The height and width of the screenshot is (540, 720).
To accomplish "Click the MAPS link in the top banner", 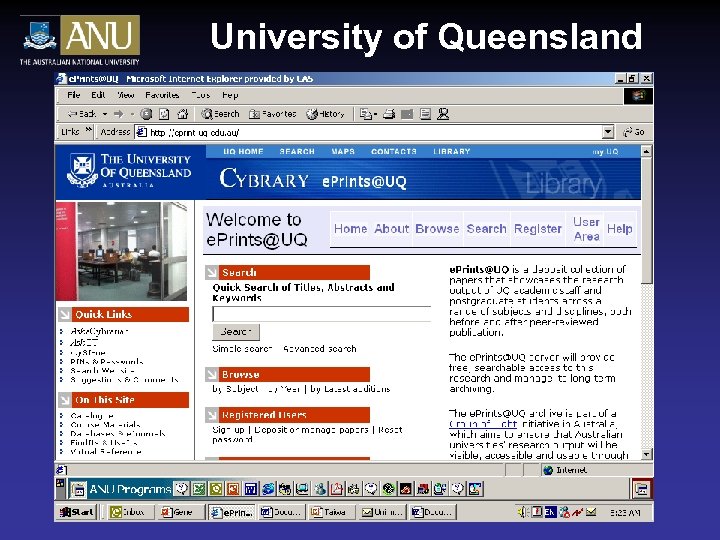I will [343, 151].
